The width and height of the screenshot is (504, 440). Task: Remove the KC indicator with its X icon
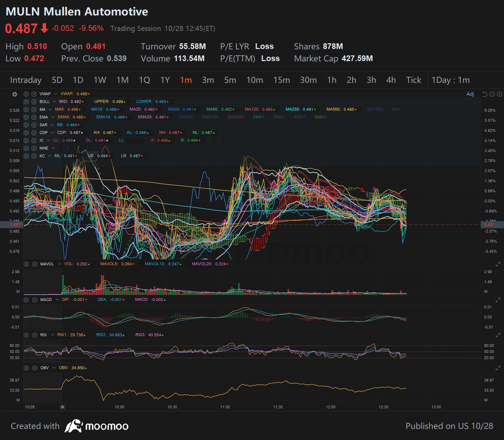34,156
